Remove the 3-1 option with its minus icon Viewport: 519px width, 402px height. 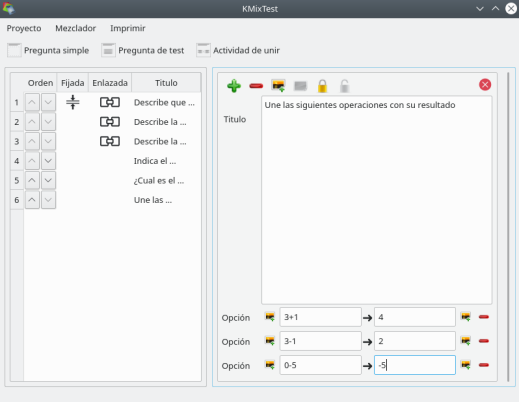tap(484, 341)
